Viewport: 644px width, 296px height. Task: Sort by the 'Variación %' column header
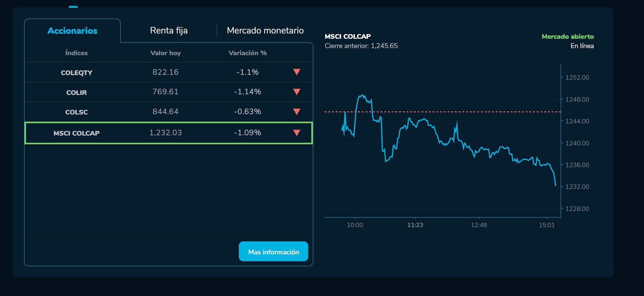point(247,53)
